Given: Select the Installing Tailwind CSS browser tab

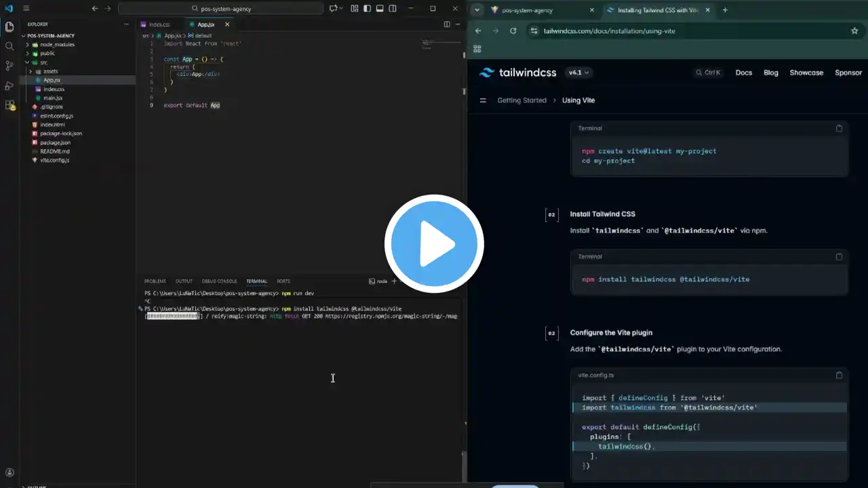Looking at the screenshot, I should click(658, 10).
